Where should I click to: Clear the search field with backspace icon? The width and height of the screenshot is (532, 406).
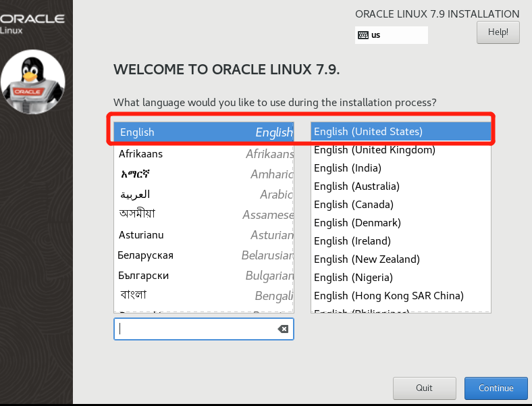(283, 328)
